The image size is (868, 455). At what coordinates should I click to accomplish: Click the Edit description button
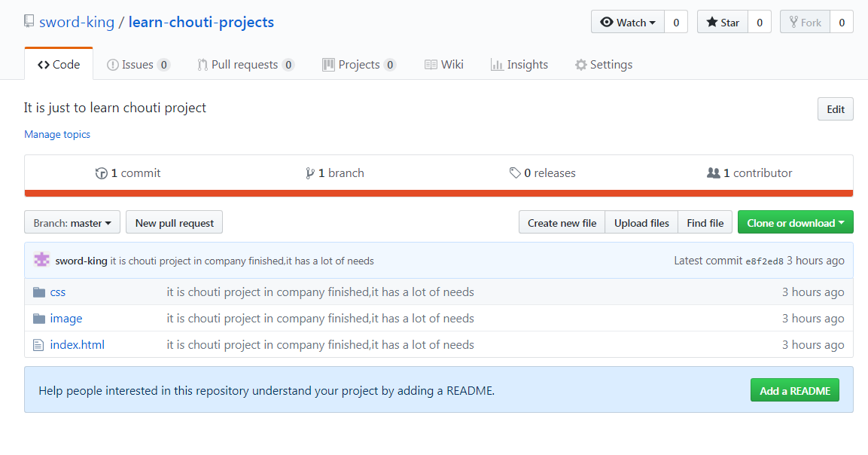click(835, 109)
